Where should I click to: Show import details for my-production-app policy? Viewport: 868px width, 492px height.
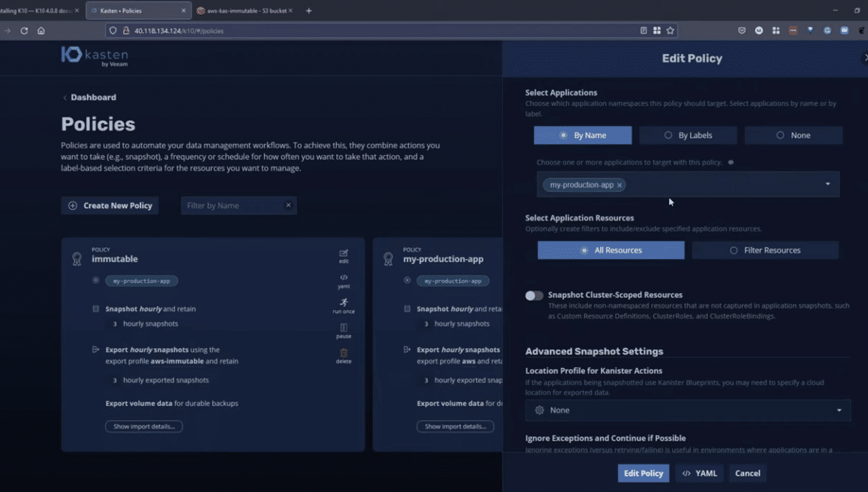[455, 426]
